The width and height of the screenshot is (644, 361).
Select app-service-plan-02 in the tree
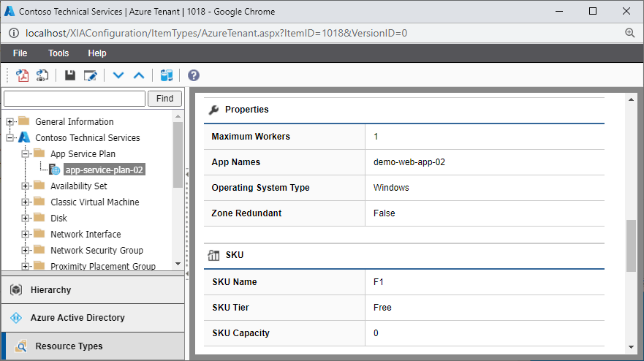105,170
